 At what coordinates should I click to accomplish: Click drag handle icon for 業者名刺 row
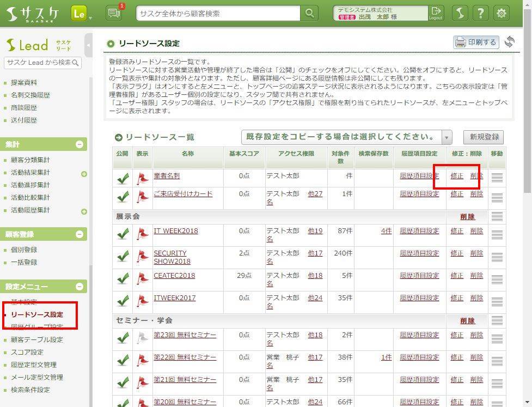coord(497,177)
